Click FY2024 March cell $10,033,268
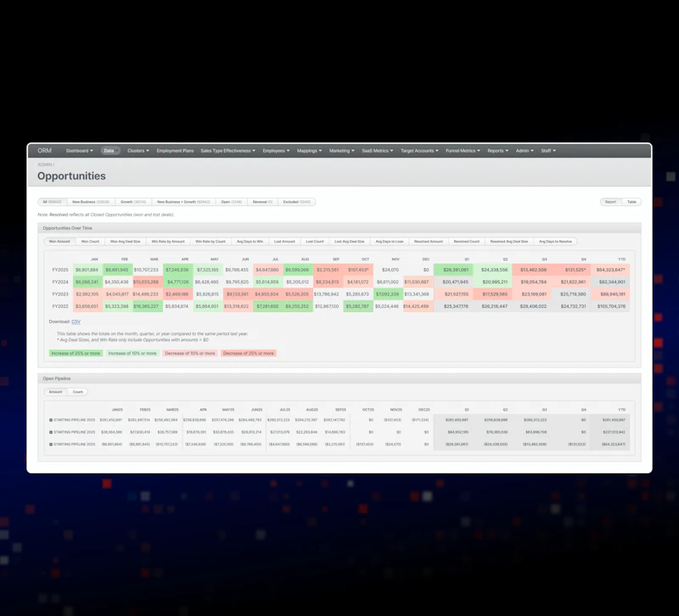Viewport: 679px width, 616px height. coord(146,282)
